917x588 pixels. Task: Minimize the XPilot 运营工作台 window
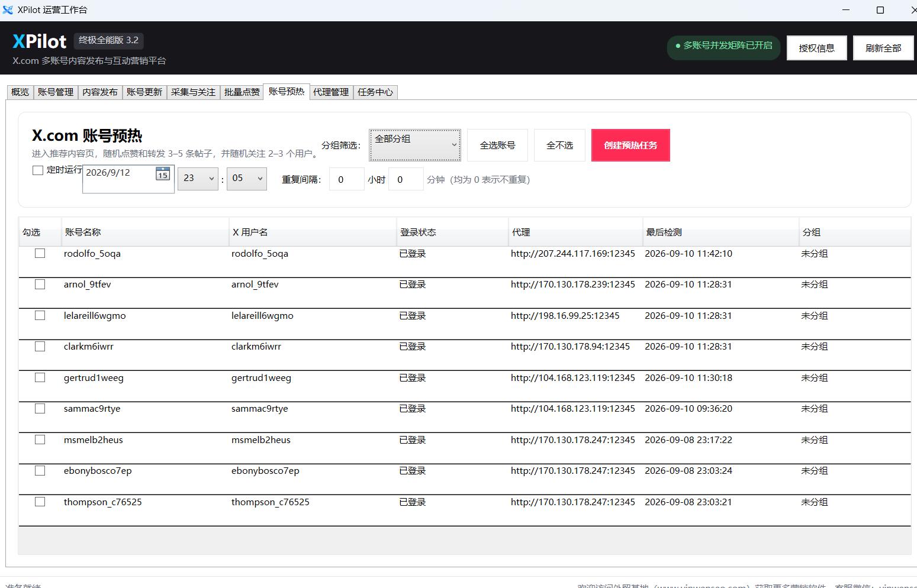tap(846, 10)
